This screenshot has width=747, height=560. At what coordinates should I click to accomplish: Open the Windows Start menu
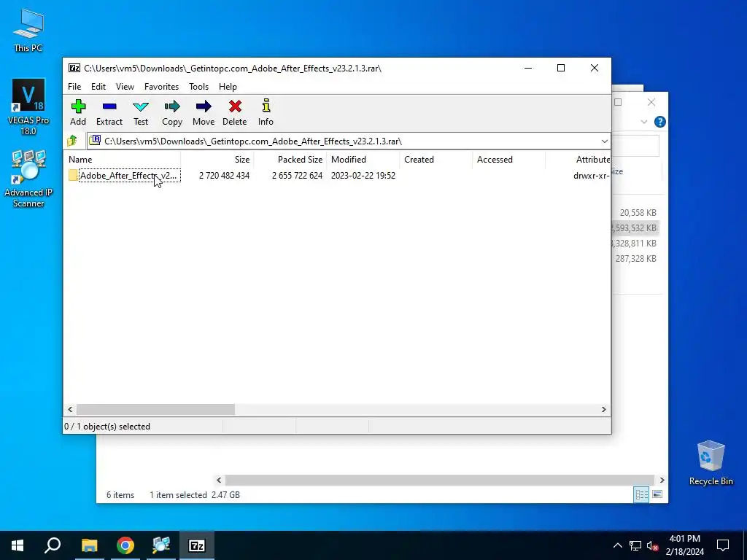coord(18,545)
